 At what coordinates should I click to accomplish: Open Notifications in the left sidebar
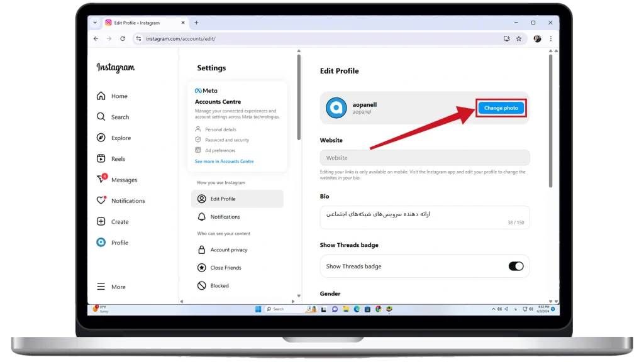(121, 200)
